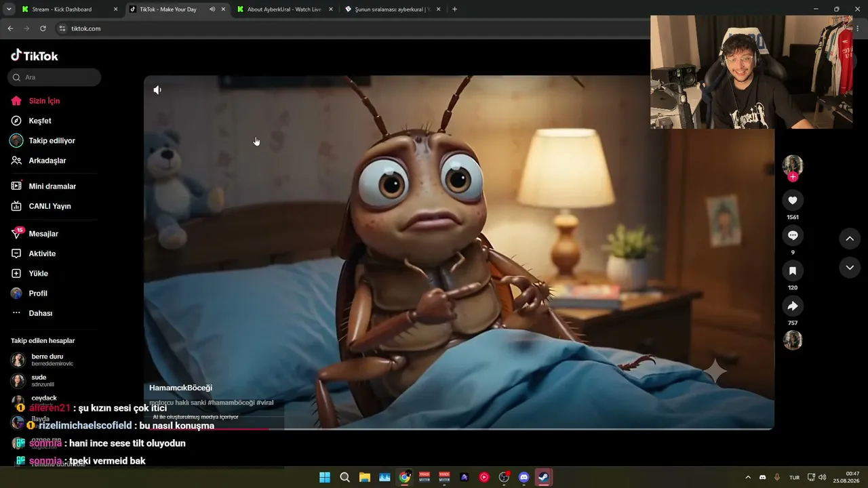This screenshot has width=868, height=488.
Task: Open File Explorer from the taskbar
Action: (364, 477)
